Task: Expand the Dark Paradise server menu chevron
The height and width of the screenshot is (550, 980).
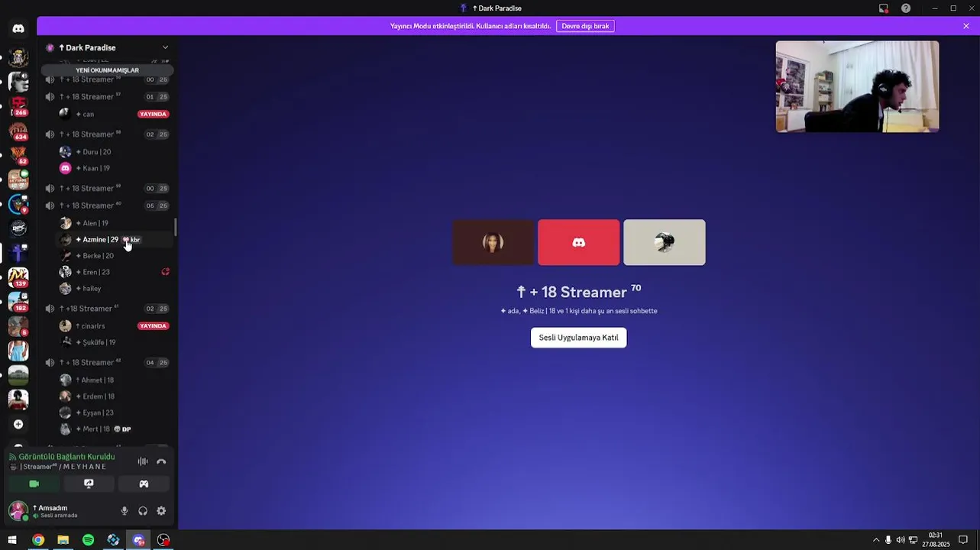Action: point(165,47)
